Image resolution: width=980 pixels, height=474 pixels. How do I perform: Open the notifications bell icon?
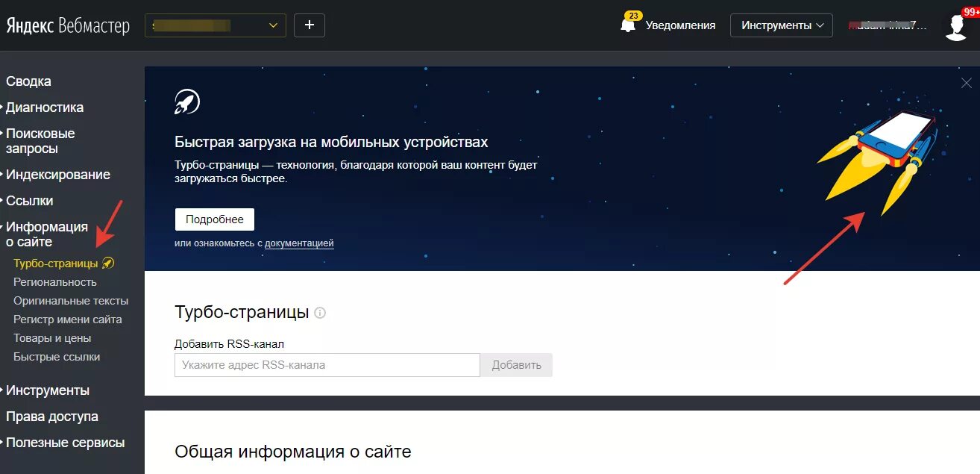pos(629,24)
